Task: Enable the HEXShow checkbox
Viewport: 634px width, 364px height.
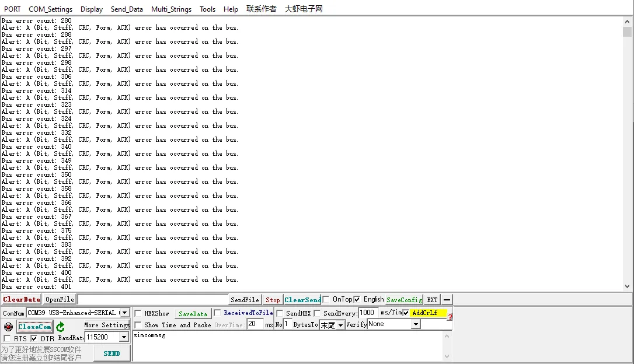Action: pyautogui.click(x=138, y=313)
